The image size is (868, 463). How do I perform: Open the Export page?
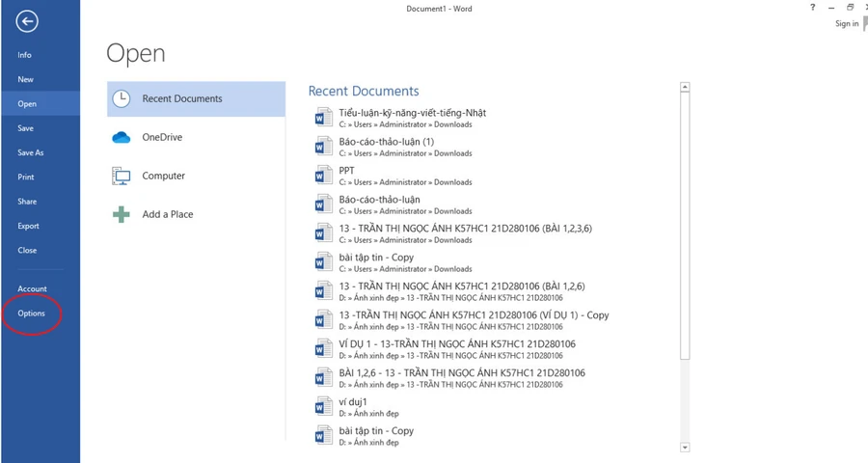[x=41, y=226]
